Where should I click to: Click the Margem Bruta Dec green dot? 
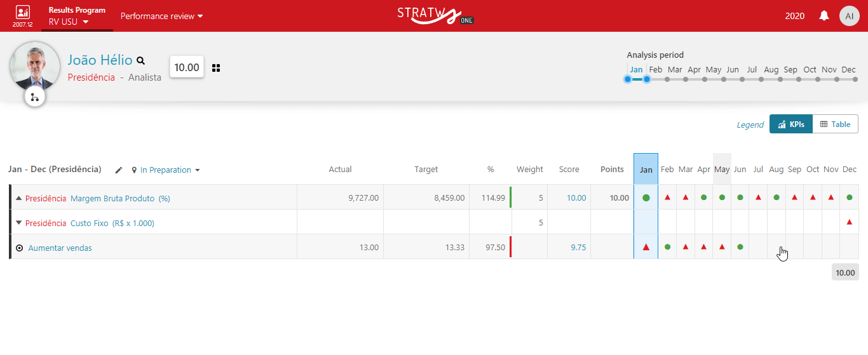850,198
